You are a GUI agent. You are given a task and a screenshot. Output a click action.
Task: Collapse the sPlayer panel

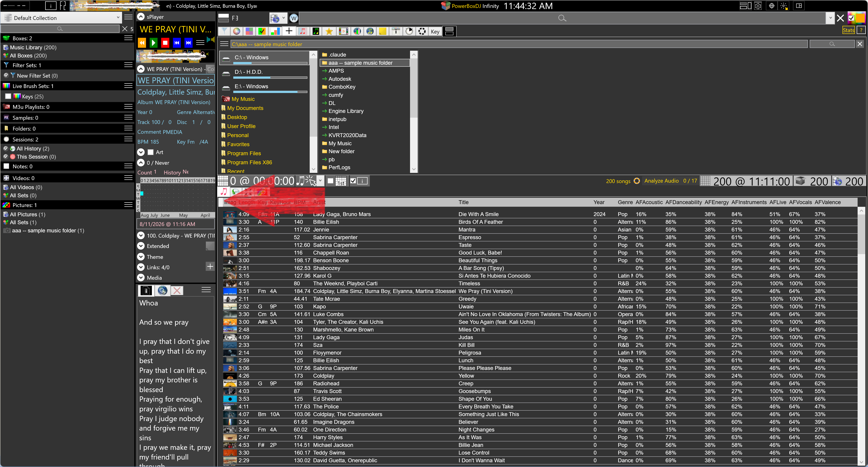tap(141, 17)
